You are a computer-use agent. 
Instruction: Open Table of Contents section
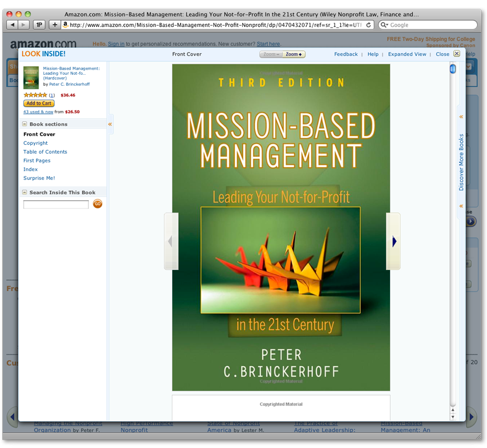click(46, 152)
